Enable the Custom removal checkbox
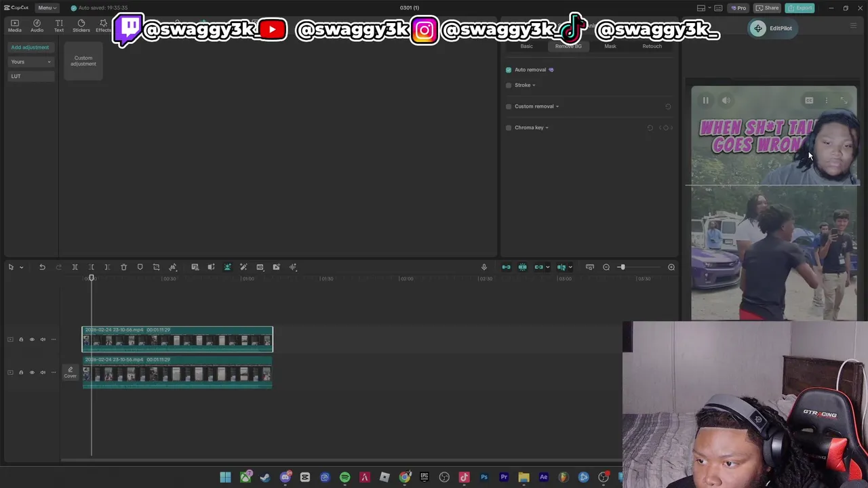This screenshot has width=868, height=488. coord(509,106)
